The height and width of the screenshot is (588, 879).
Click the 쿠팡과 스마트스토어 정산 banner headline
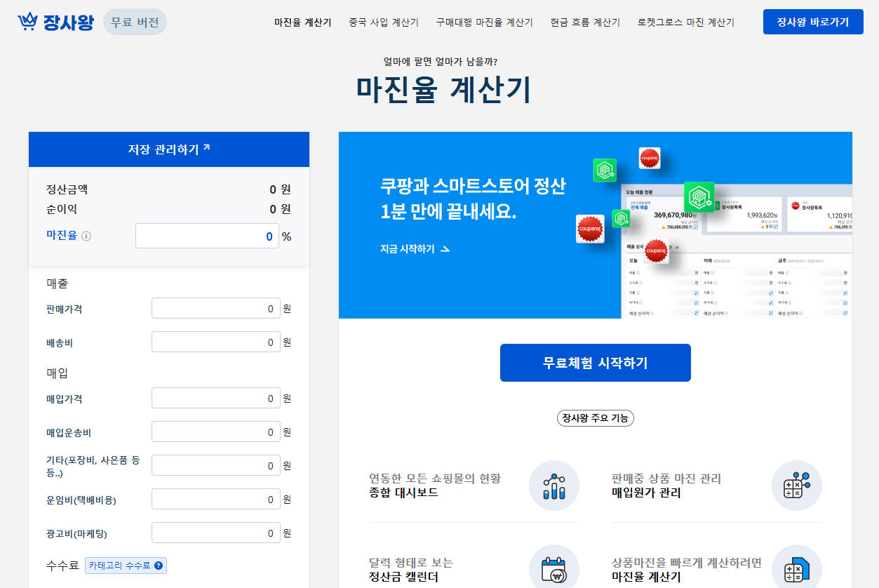[473, 186]
